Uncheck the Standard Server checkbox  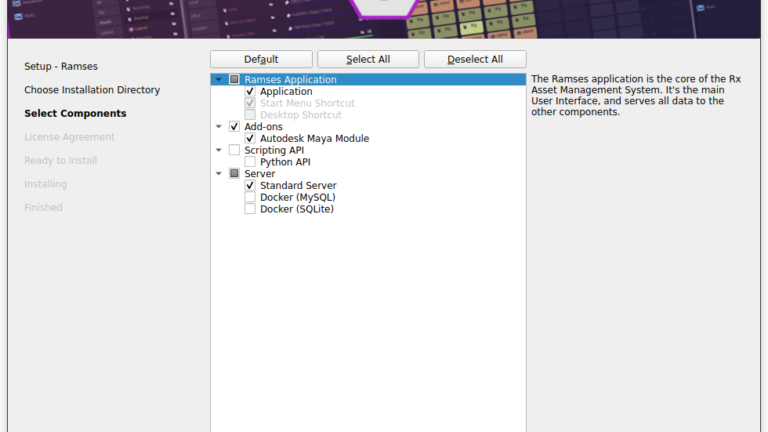[250, 186]
